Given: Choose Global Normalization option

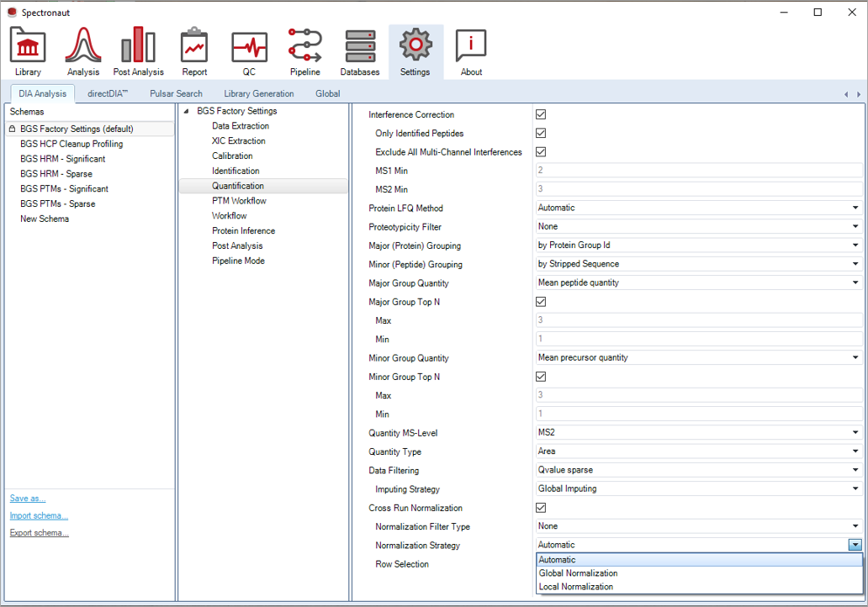Looking at the screenshot, I should coord(699,573).
